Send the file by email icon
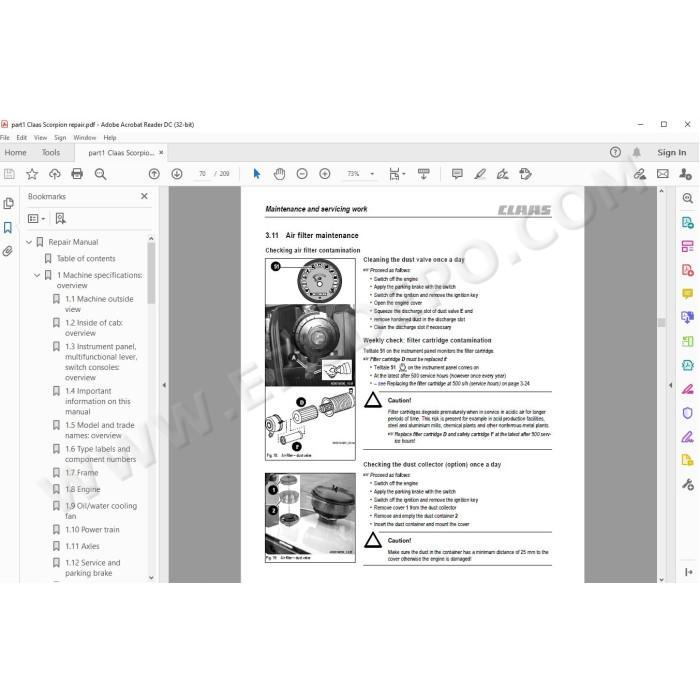The width and height of the screenshot is (700, 700). pyautogui.click(x=662, y=174)
